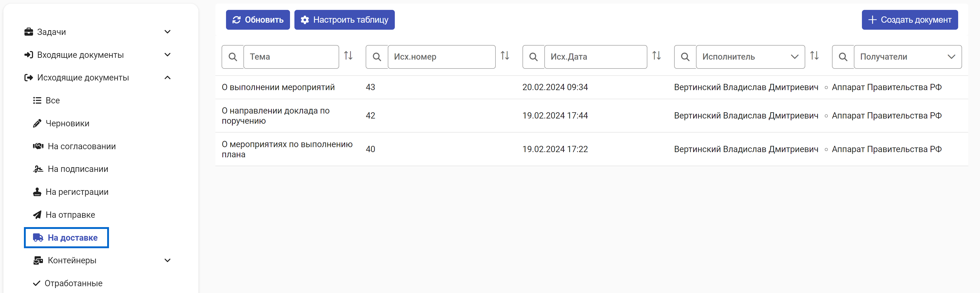980x293 pixels.
Task: Click the briefcase icon beside Задачи
Action: point(29,32)
